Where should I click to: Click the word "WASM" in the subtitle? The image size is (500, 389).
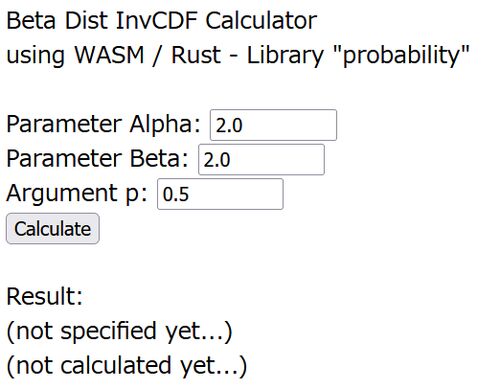click(x=109, y=54)
